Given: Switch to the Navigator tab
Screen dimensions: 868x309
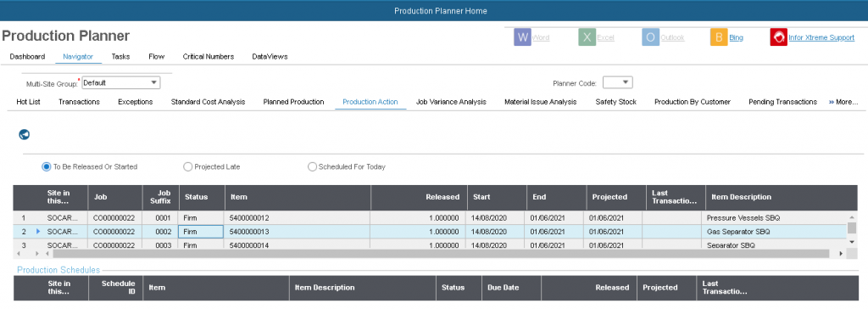Looking at the screenshot, I should click(x=78, y=57).
